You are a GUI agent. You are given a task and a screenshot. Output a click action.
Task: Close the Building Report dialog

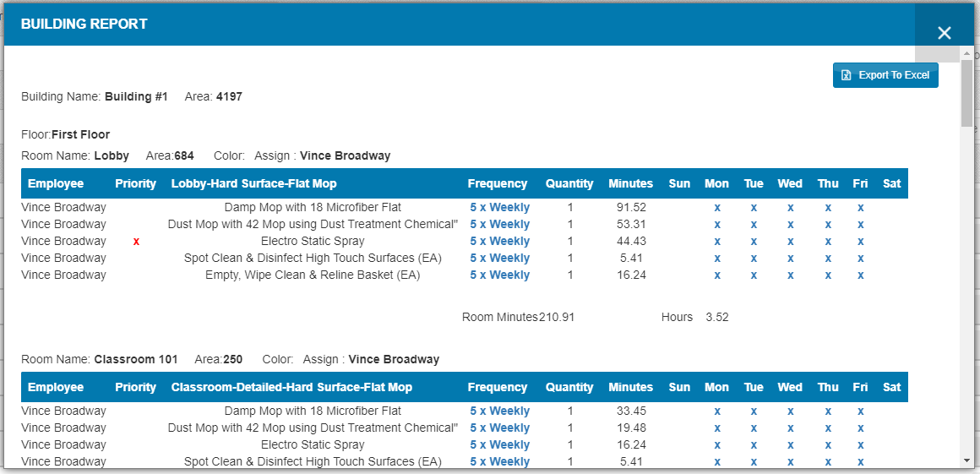pyautogui.click(x=944, y=33)
